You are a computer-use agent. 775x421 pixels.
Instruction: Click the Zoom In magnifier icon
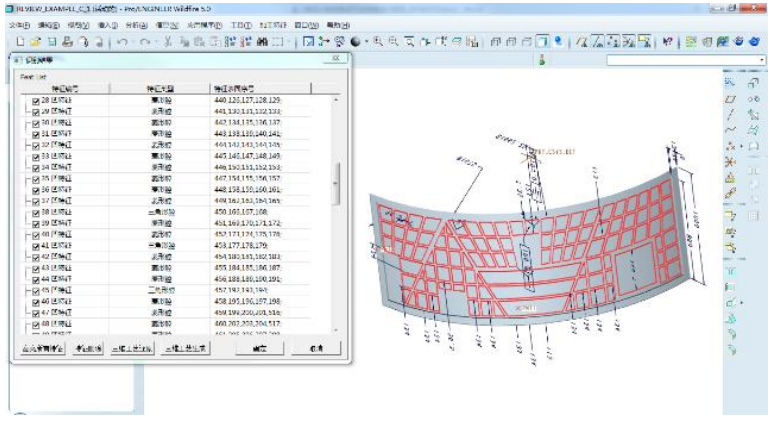tap(379, 42)
